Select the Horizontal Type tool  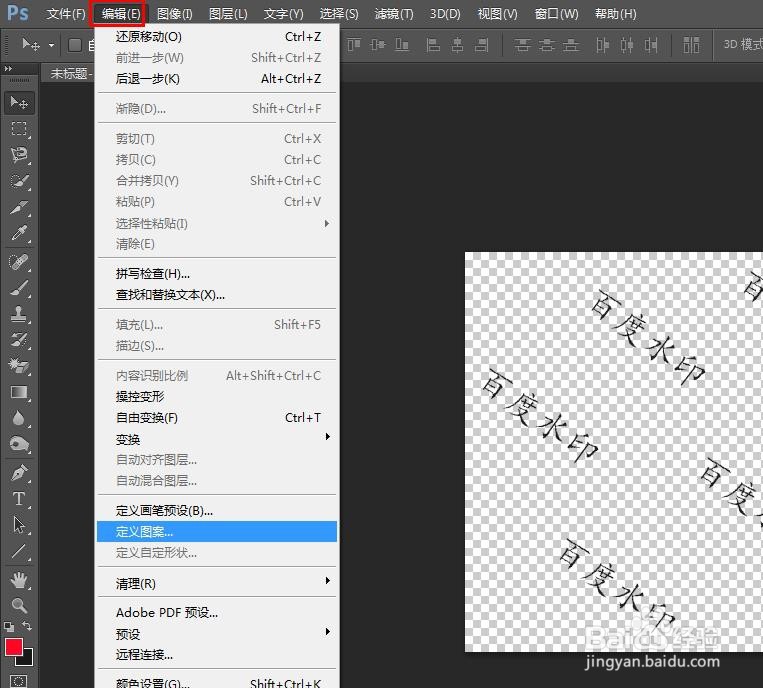point(19,499)
